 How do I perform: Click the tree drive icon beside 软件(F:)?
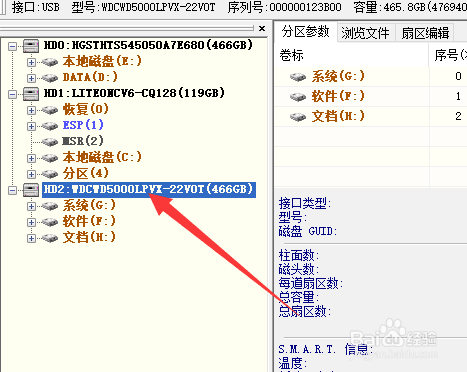(x=50, y=222)
